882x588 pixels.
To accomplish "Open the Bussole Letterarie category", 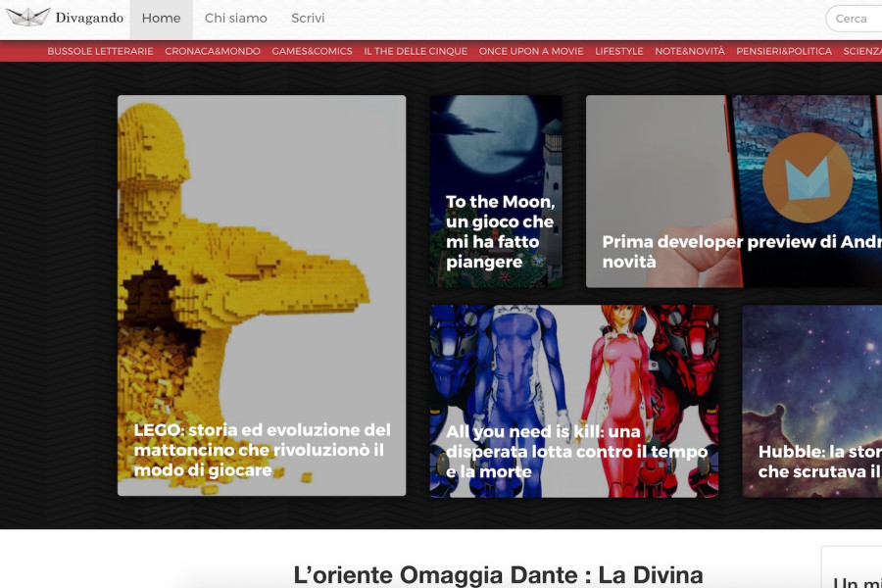I will pos(100,51).
